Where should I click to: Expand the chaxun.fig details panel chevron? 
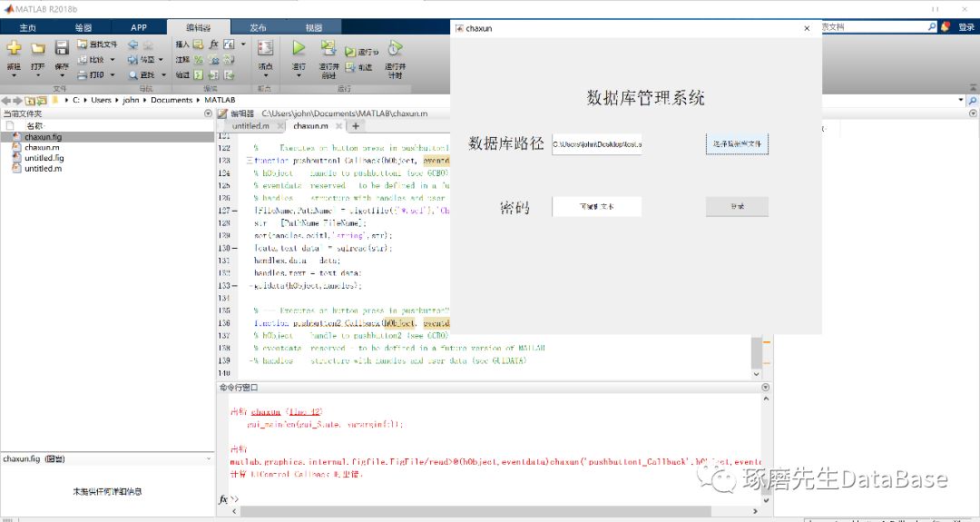(208, 458)
